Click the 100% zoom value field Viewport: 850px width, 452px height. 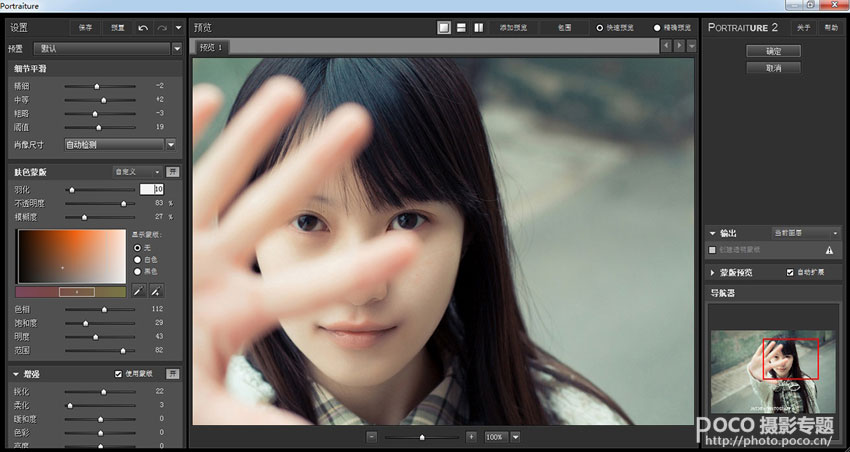pos(496,437)
